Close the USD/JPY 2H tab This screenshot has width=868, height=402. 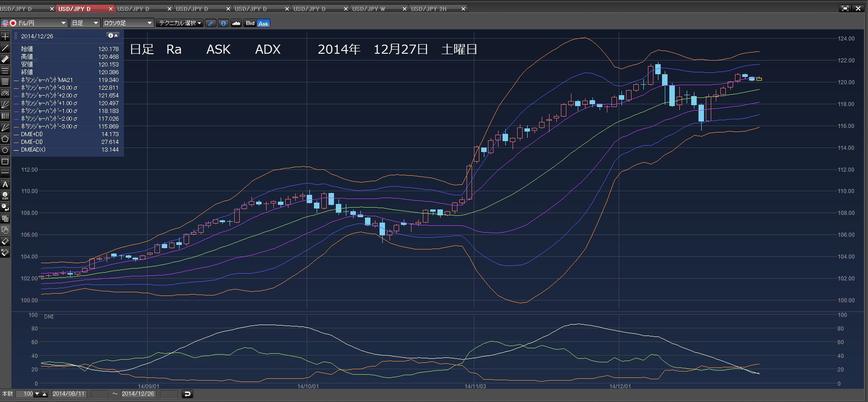[x=463, y=9]
